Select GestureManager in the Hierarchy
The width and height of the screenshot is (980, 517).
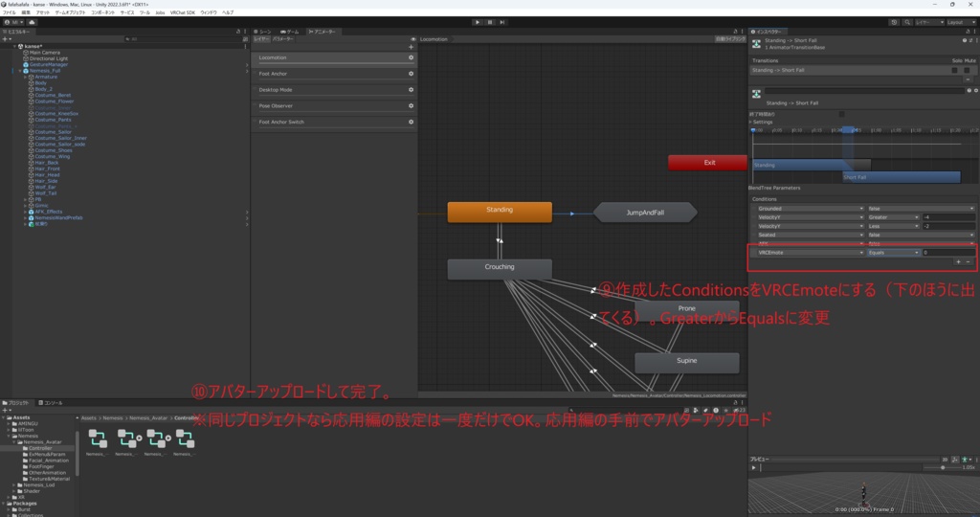coord(48,64)
